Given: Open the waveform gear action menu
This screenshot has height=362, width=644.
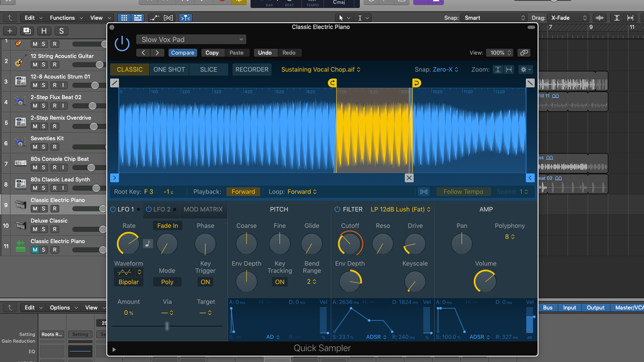Looking at the screenshot, I should (x=525, y=69).
